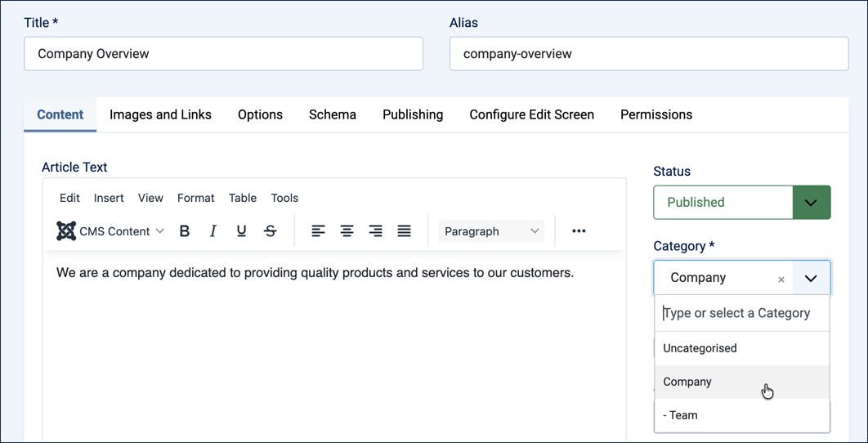Switch to the Permissions tab
868x443 pixels.
[x=656, y=114]
